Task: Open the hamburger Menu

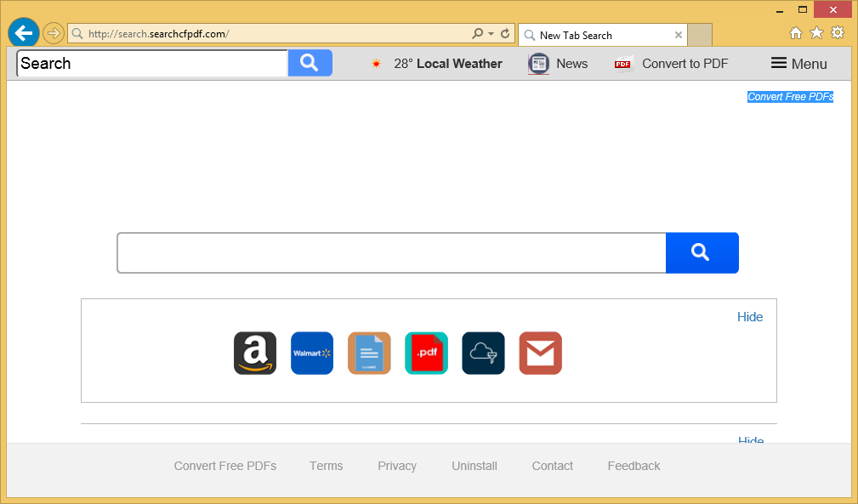Action: pos(799,64)
